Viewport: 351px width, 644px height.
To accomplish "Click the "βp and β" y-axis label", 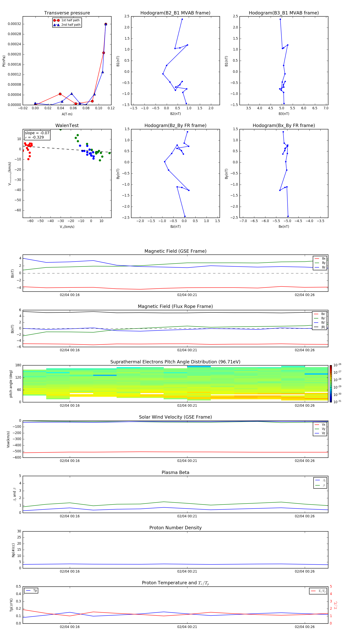I will point(14,494).
